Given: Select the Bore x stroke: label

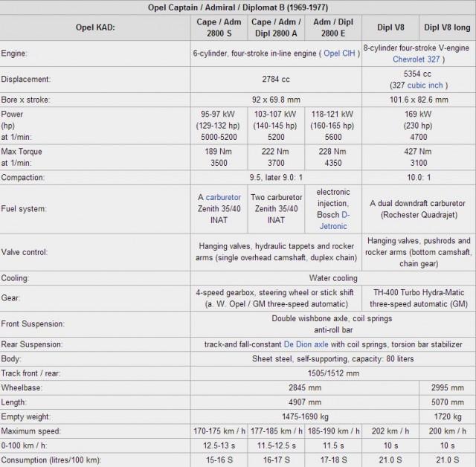Looking at the screenshot, I should click(25, 100).
